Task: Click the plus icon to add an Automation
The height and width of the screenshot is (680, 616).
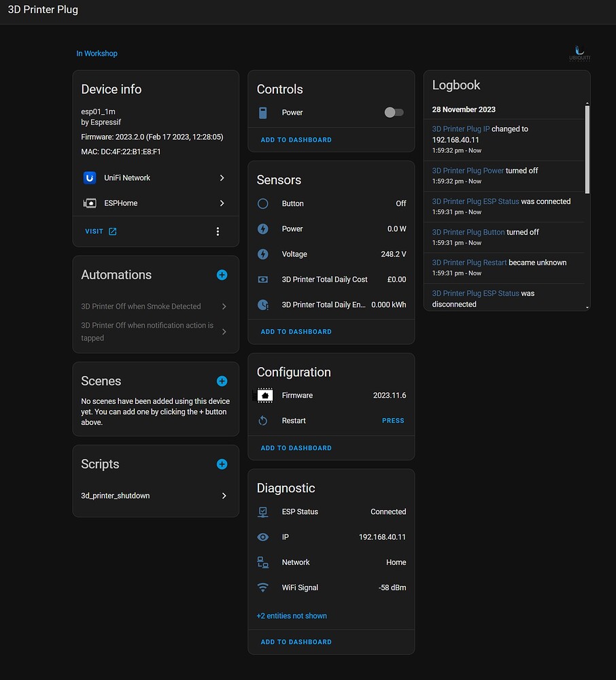Action: [x=222, y=275]
